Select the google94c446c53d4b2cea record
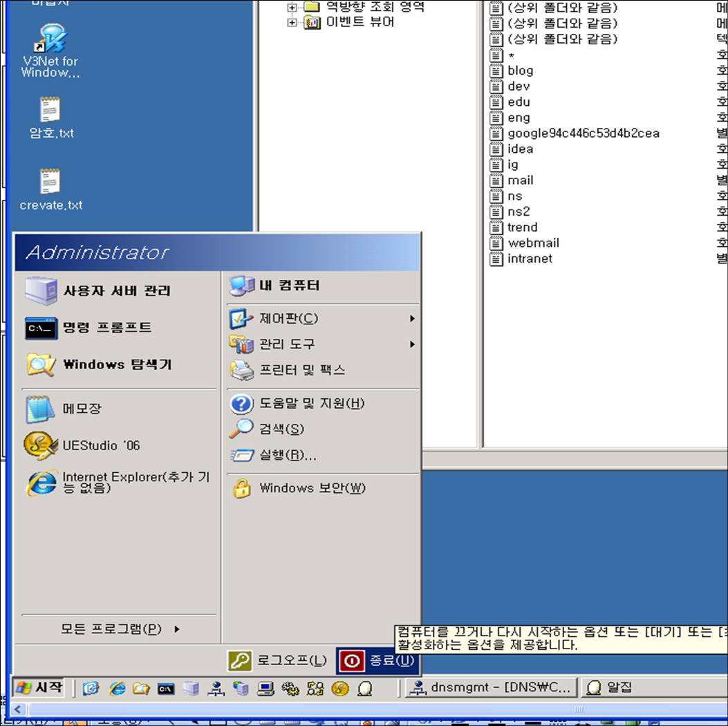The width and height of the screenshot is (728, 726). click(x=583, y=133)
